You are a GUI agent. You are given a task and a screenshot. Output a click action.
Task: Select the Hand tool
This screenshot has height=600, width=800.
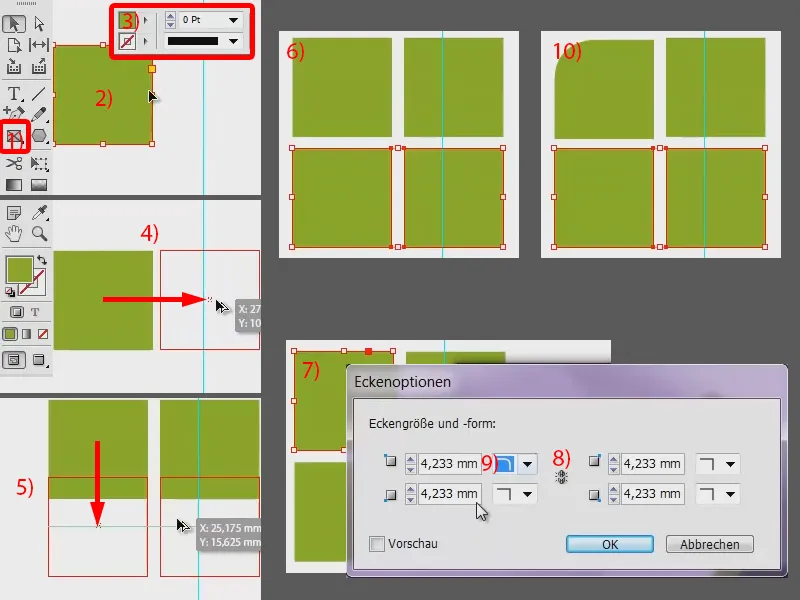coord(14,234)
